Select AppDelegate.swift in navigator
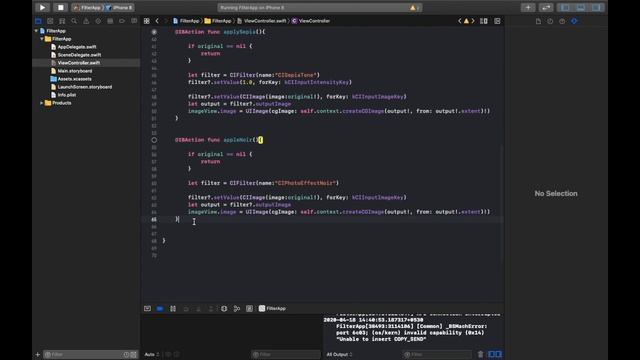 pyautogui.click(x=77, y=47)
